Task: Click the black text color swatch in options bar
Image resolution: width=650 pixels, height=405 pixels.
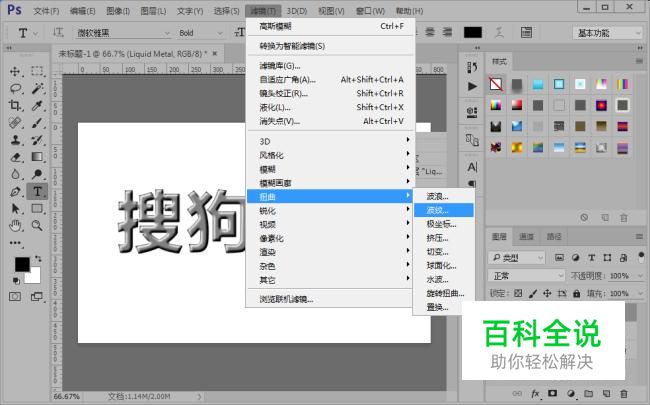Action: (473, 32)
